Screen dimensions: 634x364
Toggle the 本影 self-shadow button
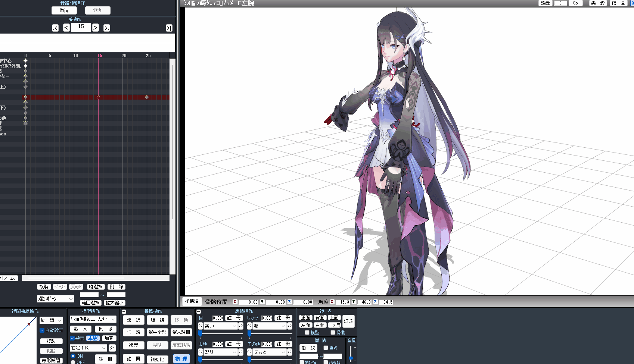(93, 338)
